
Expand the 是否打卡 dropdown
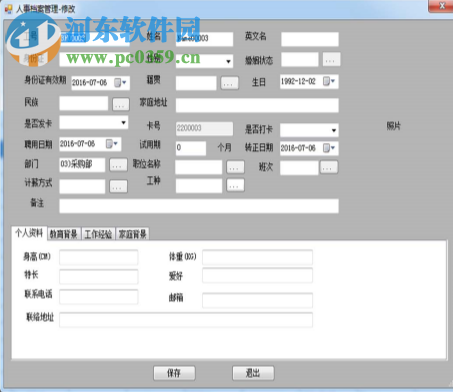pos(334,130)
